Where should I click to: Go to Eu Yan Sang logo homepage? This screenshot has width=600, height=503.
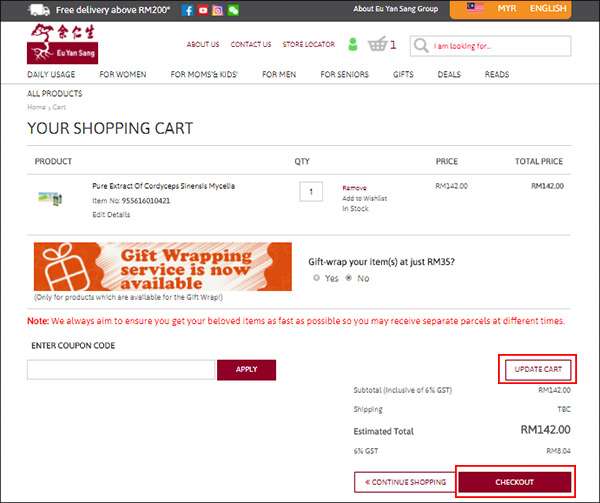click(x=62, y=44)
